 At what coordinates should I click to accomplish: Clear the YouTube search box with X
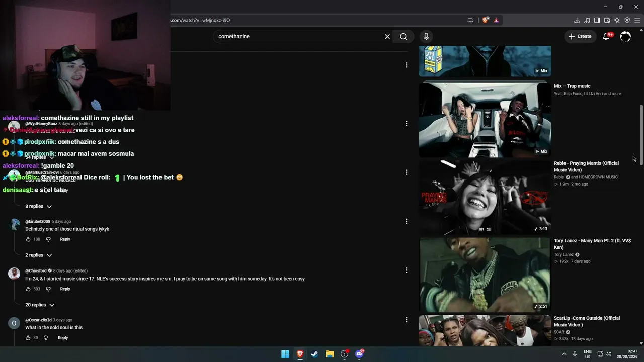click(x=387, y=36)
